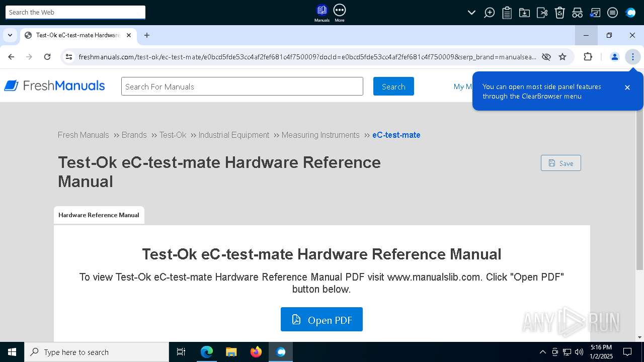This screenshot has height=362, width=644.
Task: Open the Brands breadcrumb link
Action: click(x=134, y=135)
